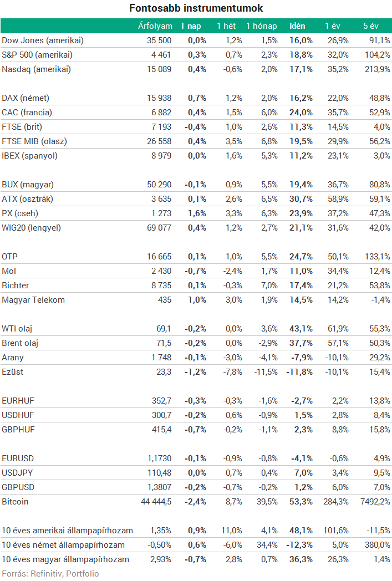The image size is (392, 581).
Task: Click the Forrás: Refinitiv, Portfolio text
Action: [x=50, y=574]
